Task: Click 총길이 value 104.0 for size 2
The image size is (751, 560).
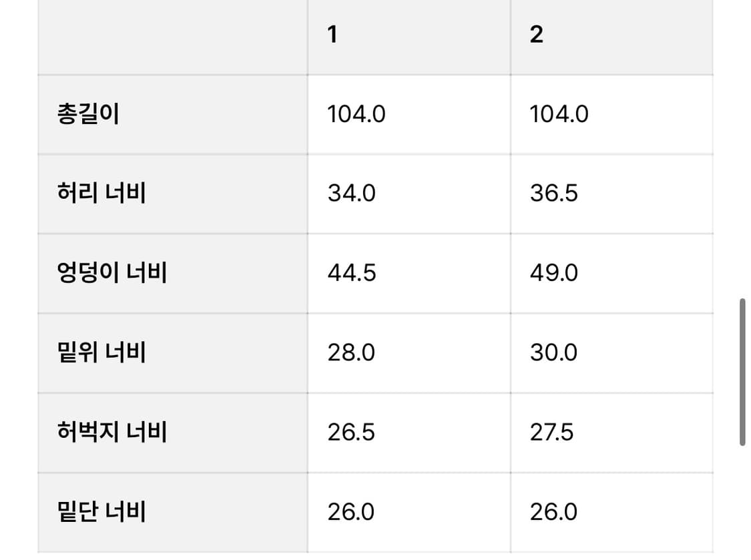Action: 559,115
